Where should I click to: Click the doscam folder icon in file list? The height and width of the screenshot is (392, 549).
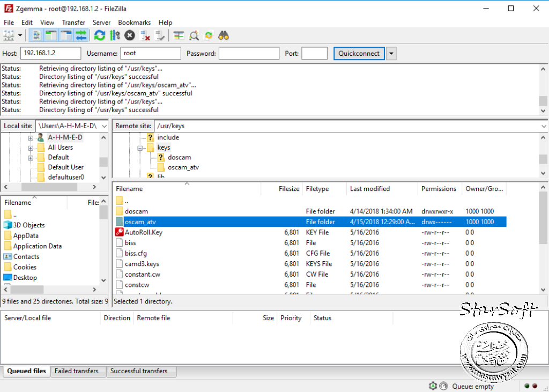120,211
